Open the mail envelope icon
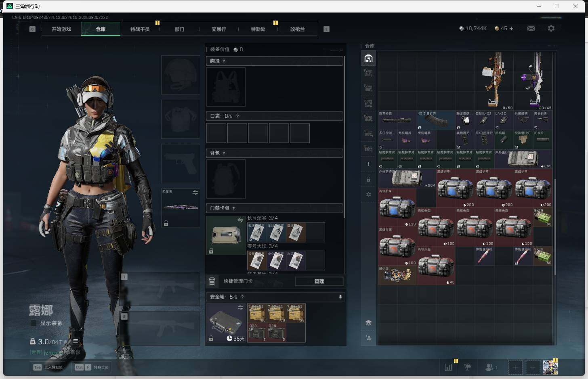The height and width of the screenshot is (379, 588). 531,28
